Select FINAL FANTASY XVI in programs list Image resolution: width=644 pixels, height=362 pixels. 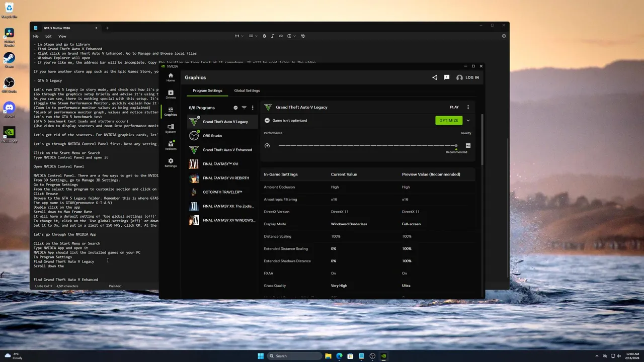223,164
